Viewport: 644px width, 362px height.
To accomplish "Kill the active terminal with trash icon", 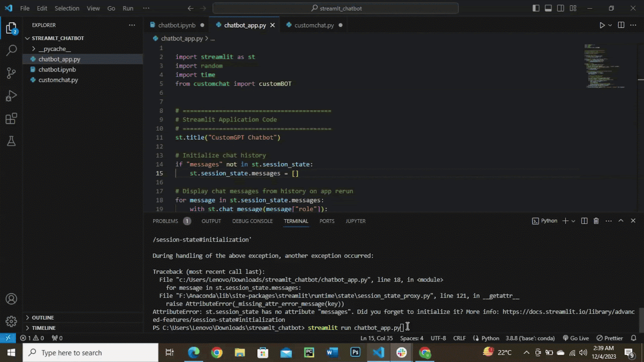I will (x=596, y=221).
